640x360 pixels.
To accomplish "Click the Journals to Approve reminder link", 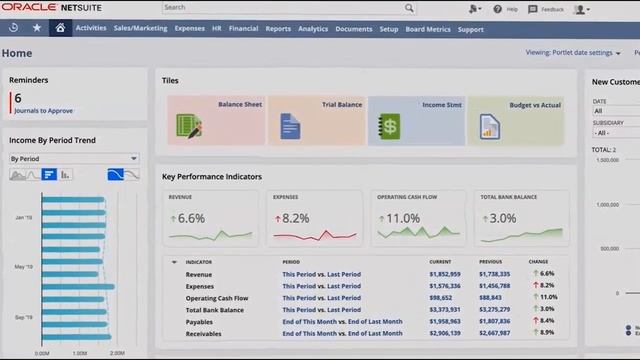I will click(x=44, y=111).
